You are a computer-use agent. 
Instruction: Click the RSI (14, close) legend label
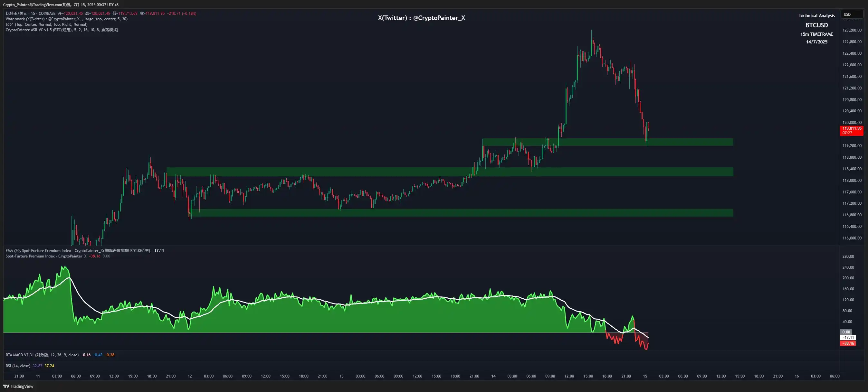click(18, 366)
